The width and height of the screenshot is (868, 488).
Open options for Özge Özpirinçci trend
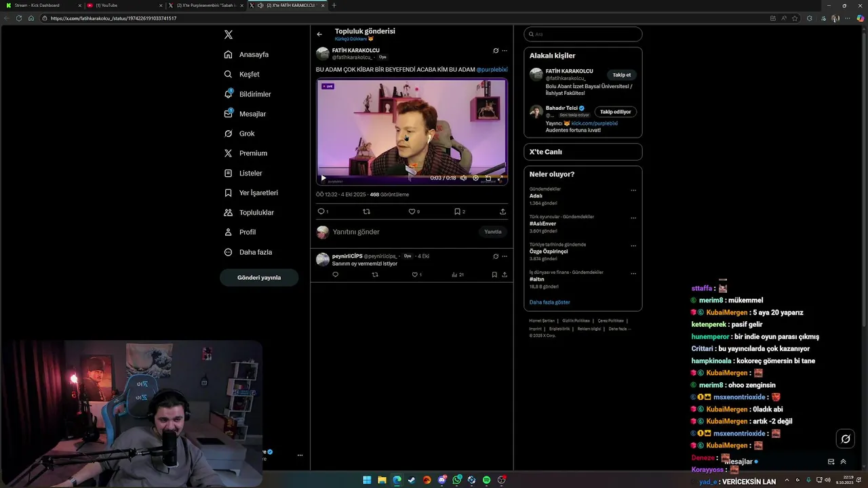pos(633,246)
